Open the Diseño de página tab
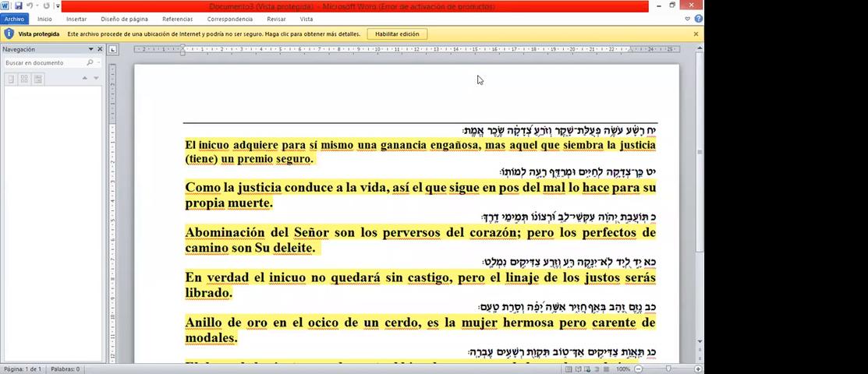This screenshot has height=374, width=868. tap(124, 19)
